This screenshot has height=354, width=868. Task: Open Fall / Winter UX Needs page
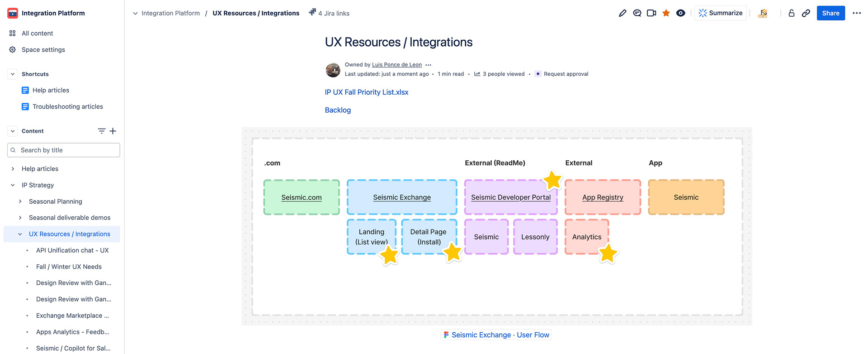click(69, 266)
